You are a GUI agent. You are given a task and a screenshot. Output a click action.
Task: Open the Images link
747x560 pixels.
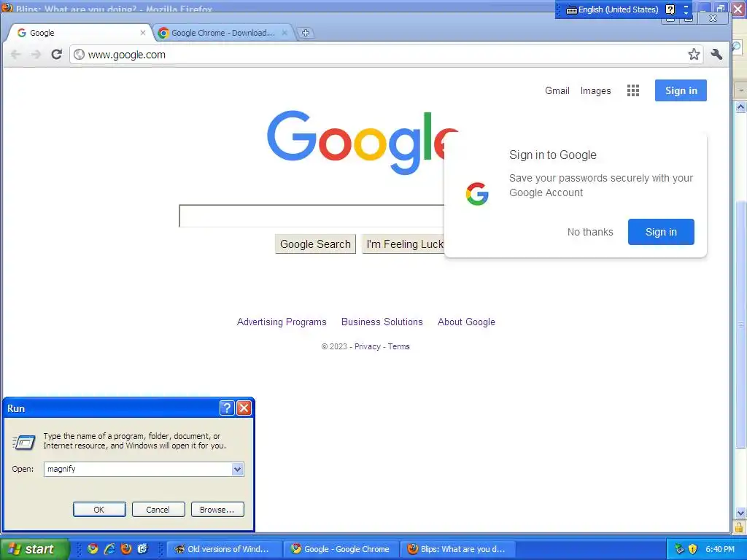click(x=595, y=90)
